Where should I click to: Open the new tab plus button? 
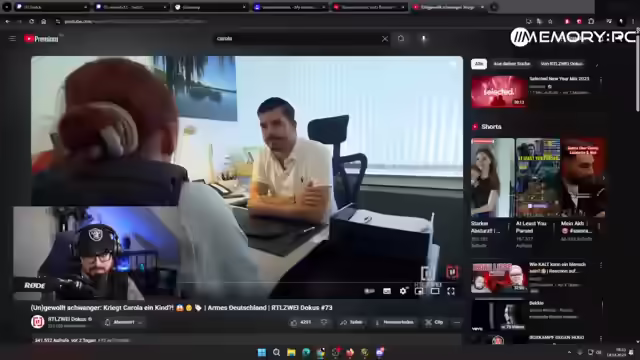494,7
